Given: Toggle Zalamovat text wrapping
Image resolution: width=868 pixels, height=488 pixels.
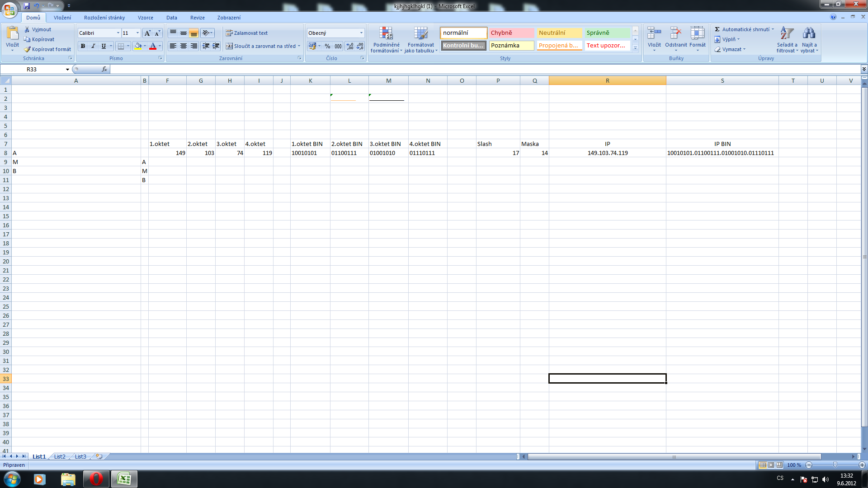Looking at the screenshot, I should click(x=247, y=33).
